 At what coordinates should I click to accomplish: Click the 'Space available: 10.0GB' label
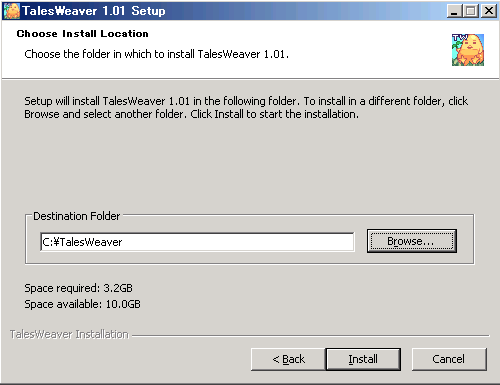click(x=82, y=304)
